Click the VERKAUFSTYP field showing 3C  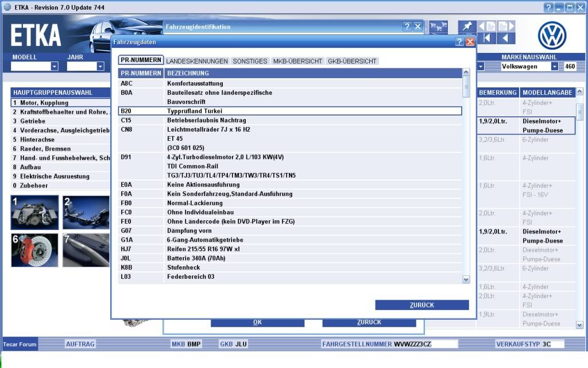pyautogui.click(x=552, y=344)
